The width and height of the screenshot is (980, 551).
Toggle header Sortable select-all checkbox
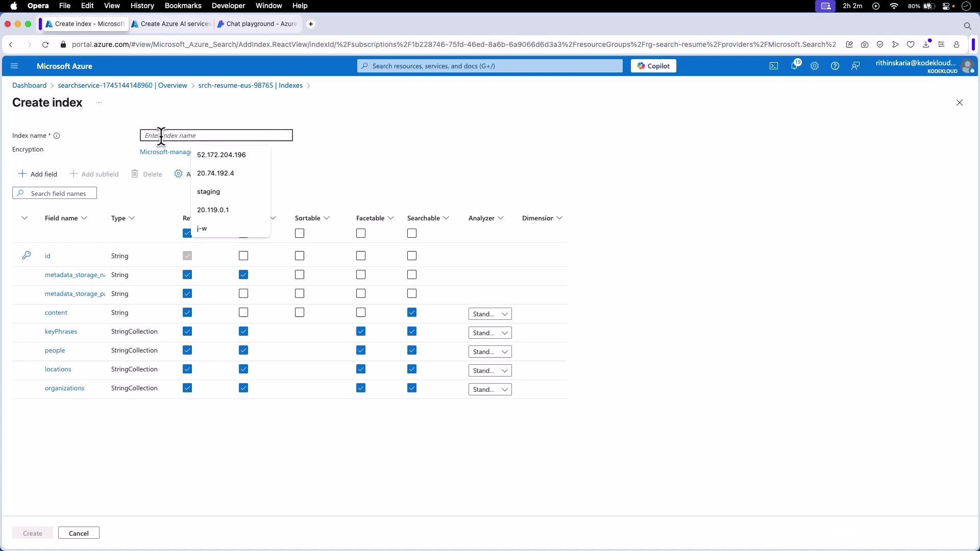[x=300, y=233]
